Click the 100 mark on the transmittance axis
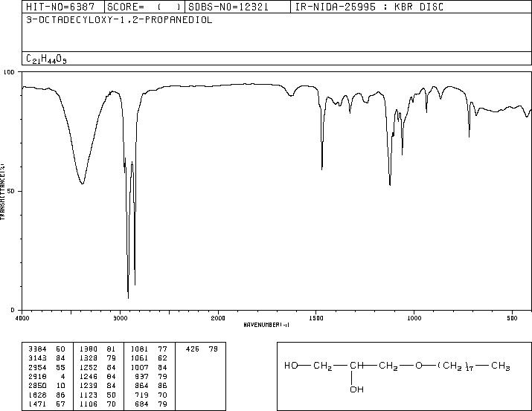Image resolution: width=532 pixels, height=411 pixels. [10, 72]
